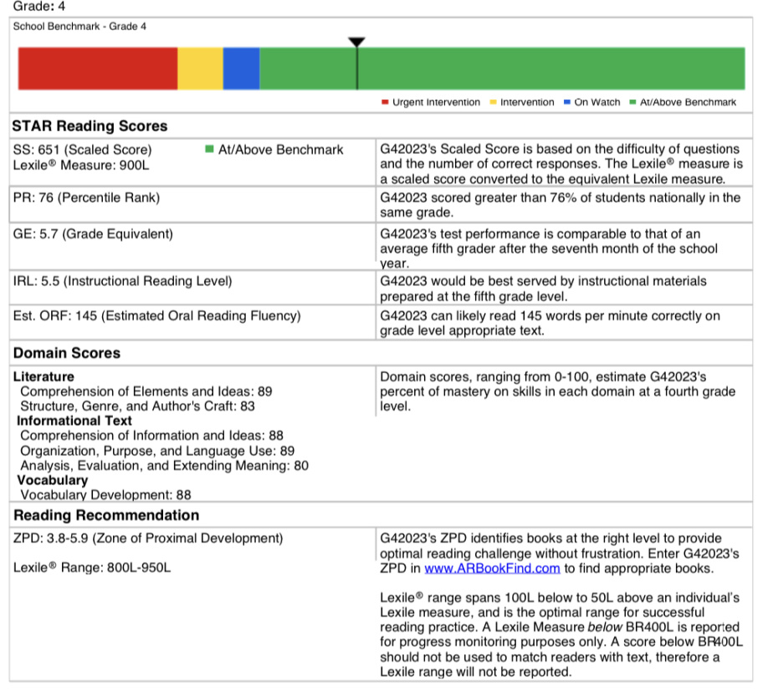Click 'Comprehension of Elements and Ideas: 89'
The width and height of the screenshot is (768, 700).
[146, 391]
